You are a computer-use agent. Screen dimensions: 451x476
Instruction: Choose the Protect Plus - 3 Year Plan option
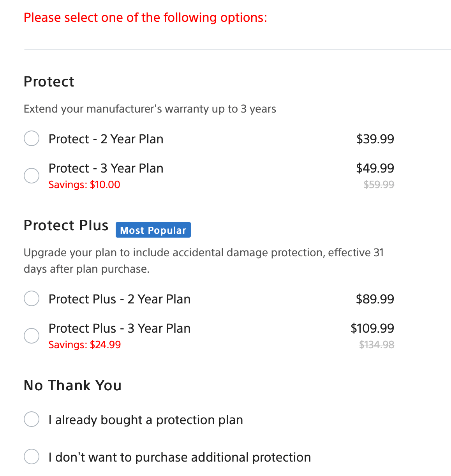(32, 335)
